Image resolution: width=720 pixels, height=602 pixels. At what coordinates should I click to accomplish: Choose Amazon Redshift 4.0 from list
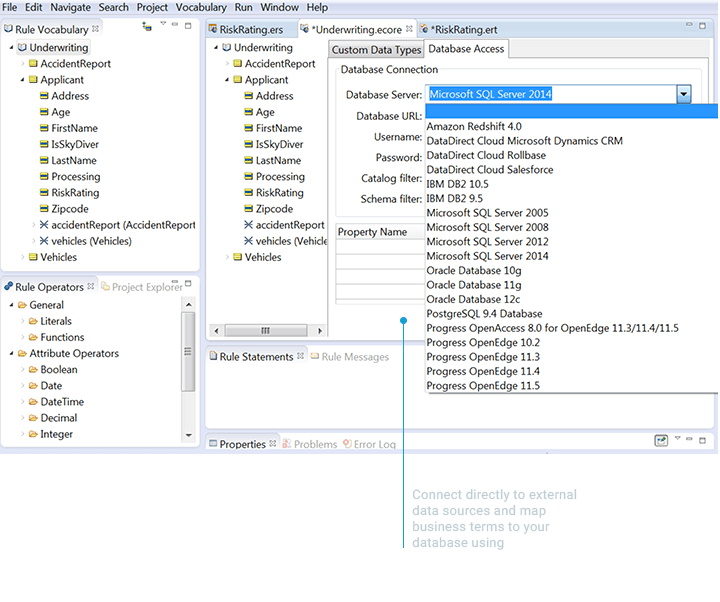tap(474, 126)
